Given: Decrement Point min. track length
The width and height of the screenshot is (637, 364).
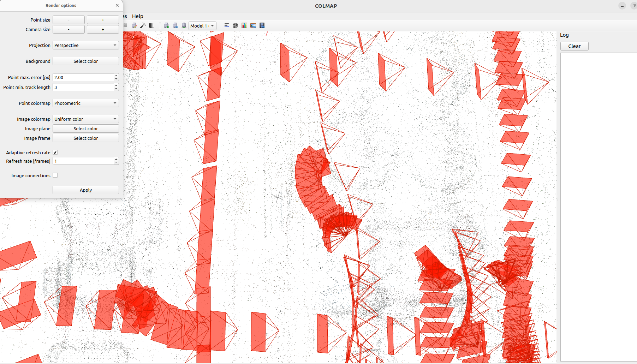Looking at the screenshot, I should tap(116, 89).
